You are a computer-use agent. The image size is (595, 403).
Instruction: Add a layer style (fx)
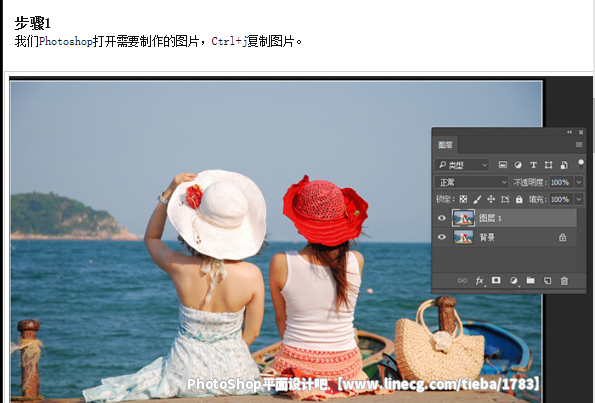coord(480,280)
